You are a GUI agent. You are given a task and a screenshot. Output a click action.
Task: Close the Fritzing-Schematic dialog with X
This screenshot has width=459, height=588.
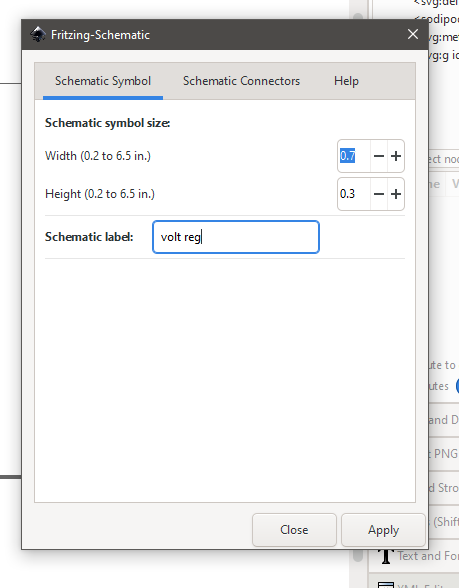(x=413, y=34)
